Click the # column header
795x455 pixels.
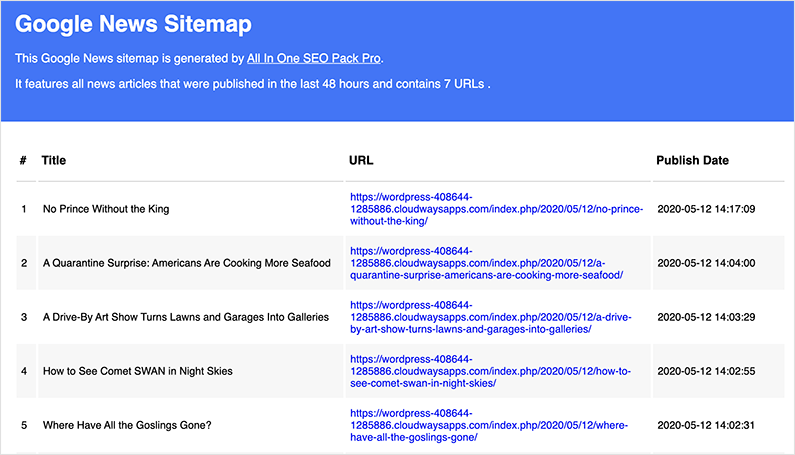tap(23, 160)
